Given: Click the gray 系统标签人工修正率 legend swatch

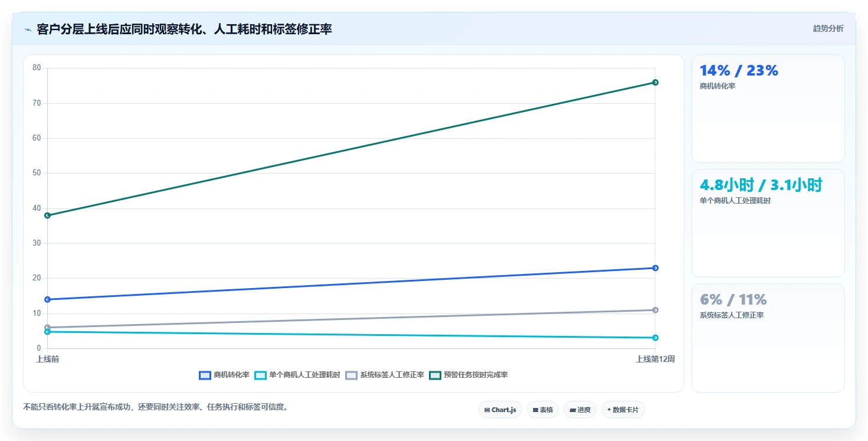Looking at the screenshot, I should click(351, 375).
